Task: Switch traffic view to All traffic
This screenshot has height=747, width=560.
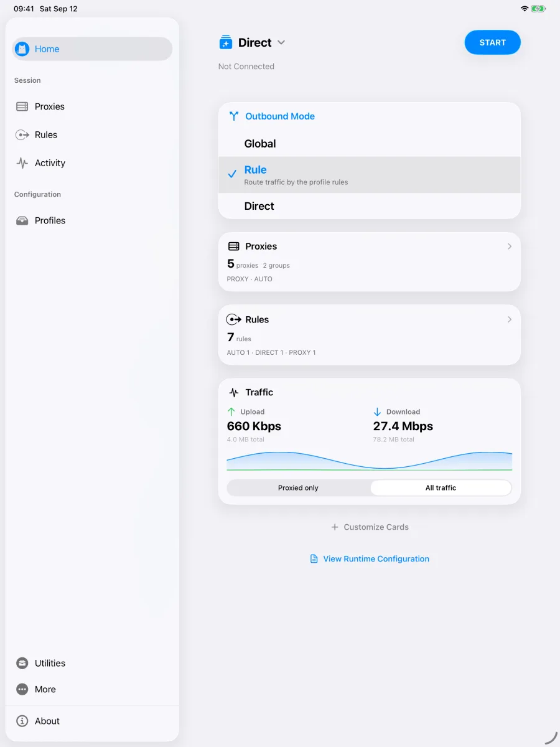Action: tap(441, 488)
